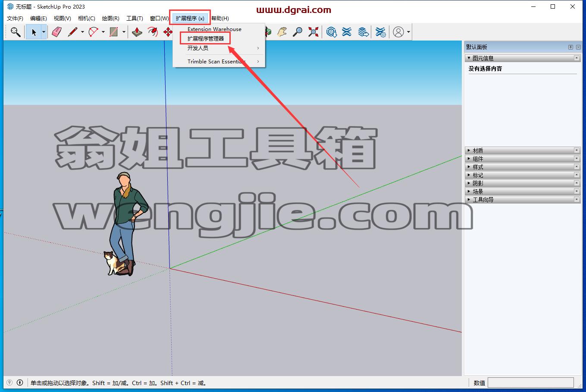Select the Rectangle shape tool

114,32
